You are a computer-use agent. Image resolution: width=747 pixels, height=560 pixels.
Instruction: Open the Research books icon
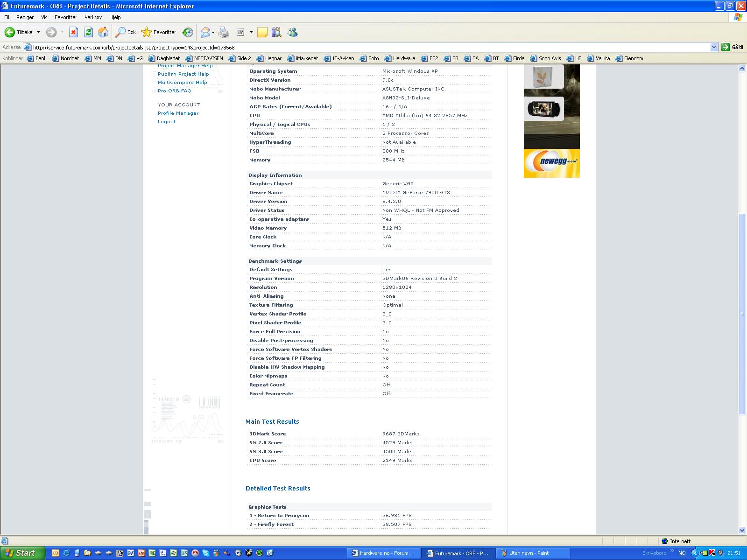click(276, 32)
